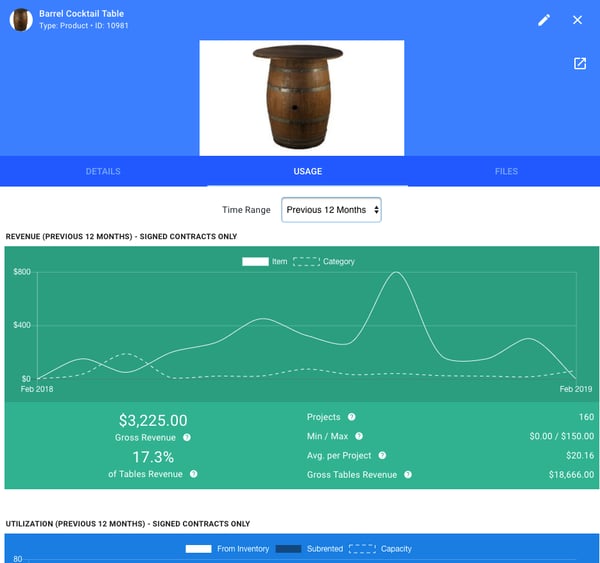Click the Revenue section heading

pyautogui.click(x=121, y=237)
